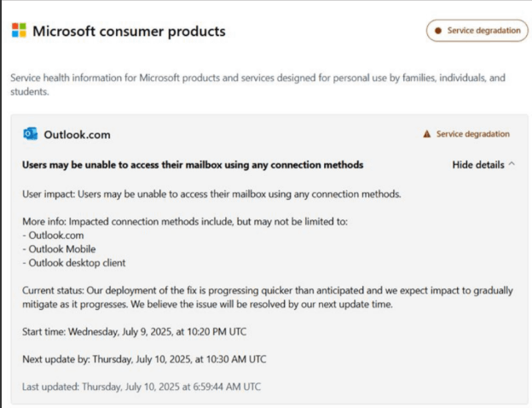Click the Hide details text
Image resolution: width=532 pixels, height=408 pixels.
point(477,164)
